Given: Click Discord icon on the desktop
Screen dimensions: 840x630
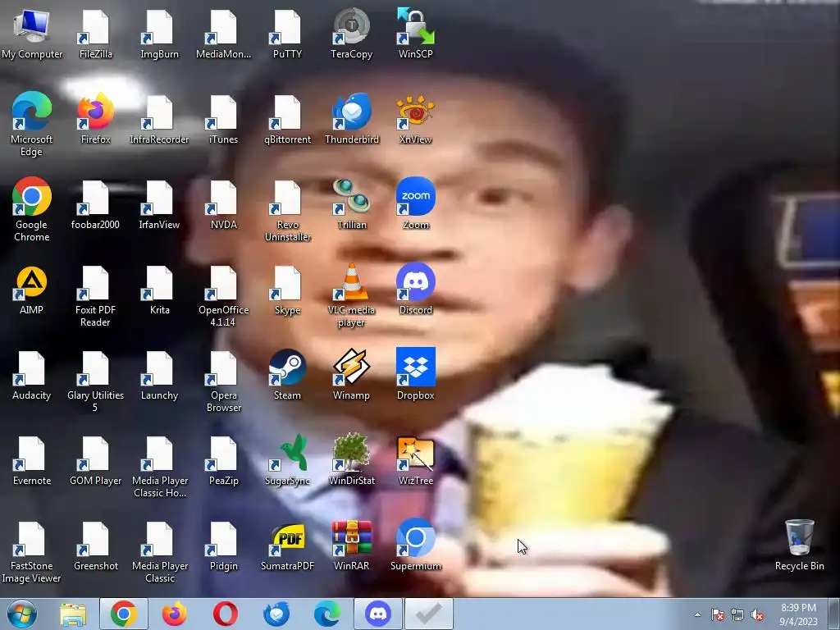Looking at the screenshot, I should (415, 290).
